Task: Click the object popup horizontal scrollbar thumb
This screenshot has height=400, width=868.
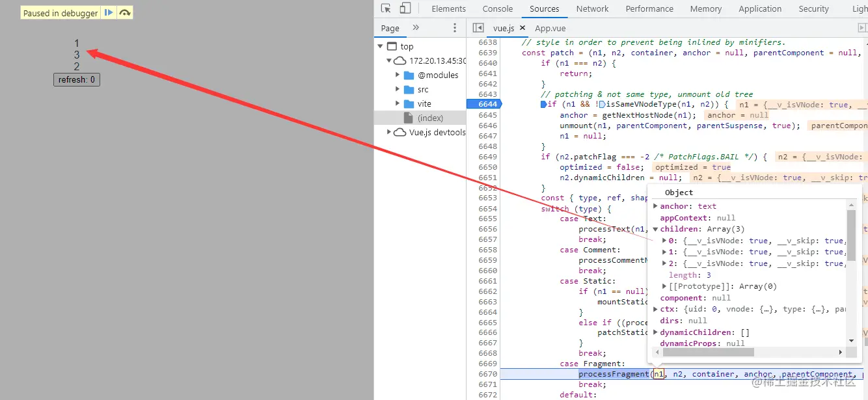Action: coord(708,352)
